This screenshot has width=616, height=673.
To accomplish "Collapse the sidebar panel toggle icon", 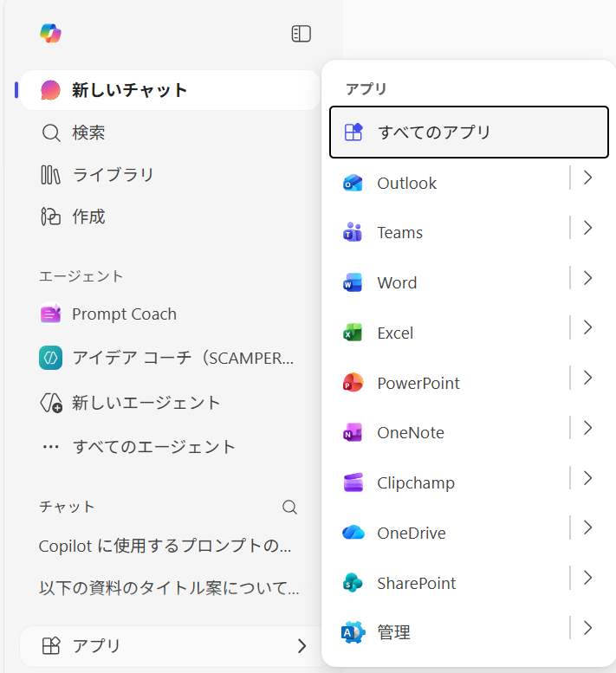I will coord(301,34).
